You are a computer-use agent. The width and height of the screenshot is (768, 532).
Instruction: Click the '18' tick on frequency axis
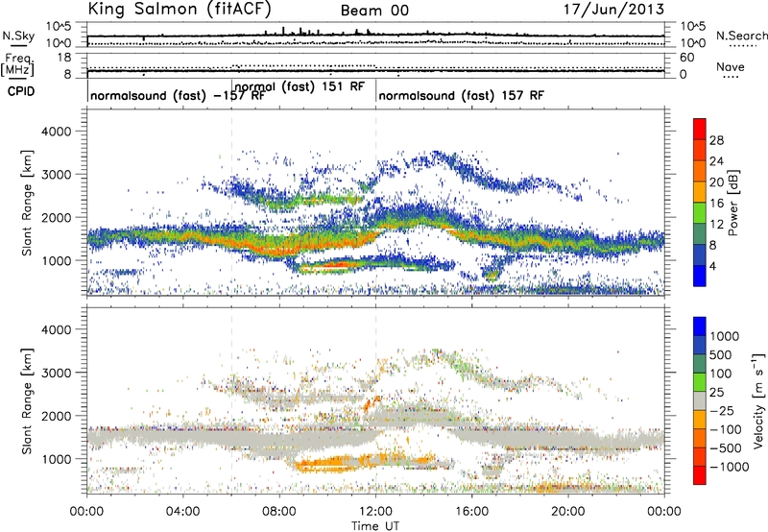click(x=64, y=58)
